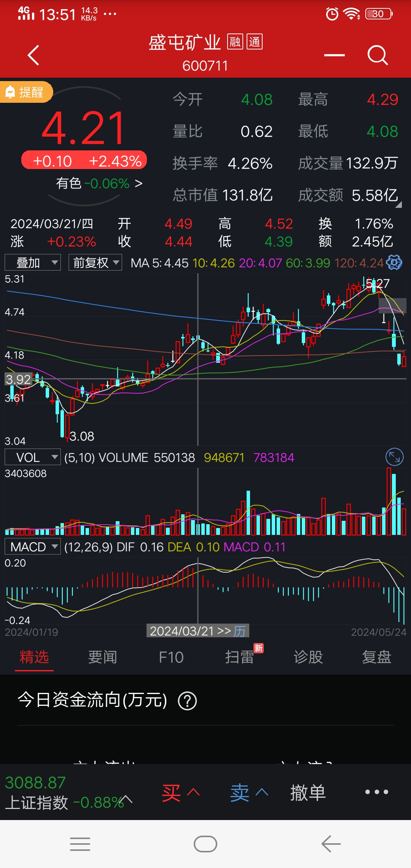411x868 pixels.
Task: Change the MACD indicator dropdown
Action: pos(33,547)
